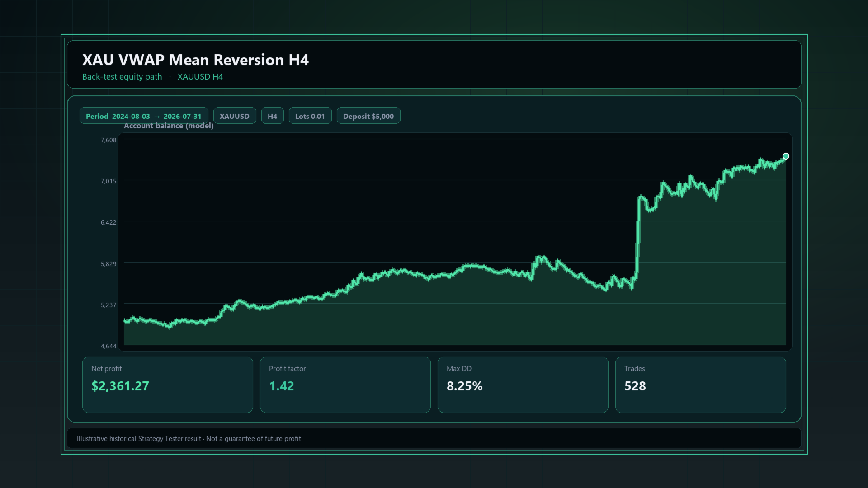Open the Net profit stat card
The image size is (868, 488).
pyautogui.click(x=168, y=385)
